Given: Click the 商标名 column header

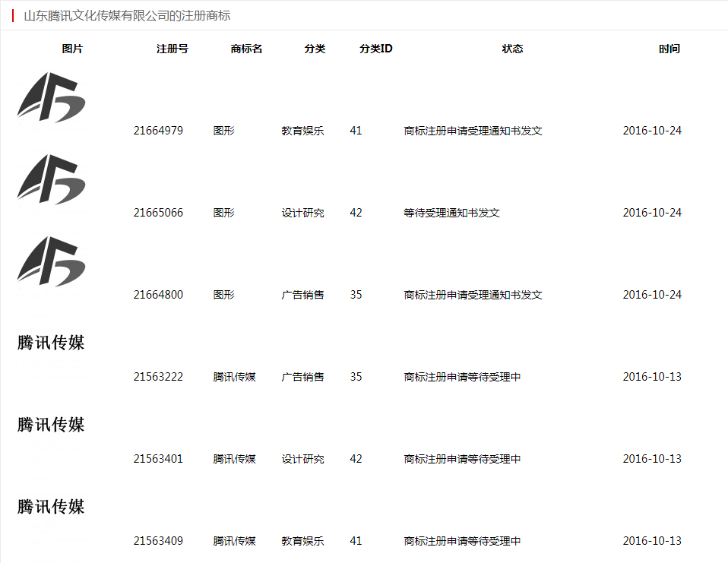Looking at the screenshot, I should pos(247,49).
